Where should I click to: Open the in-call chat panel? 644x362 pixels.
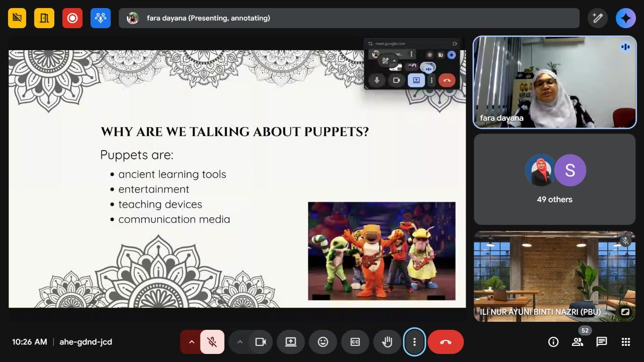click(602, 342)
